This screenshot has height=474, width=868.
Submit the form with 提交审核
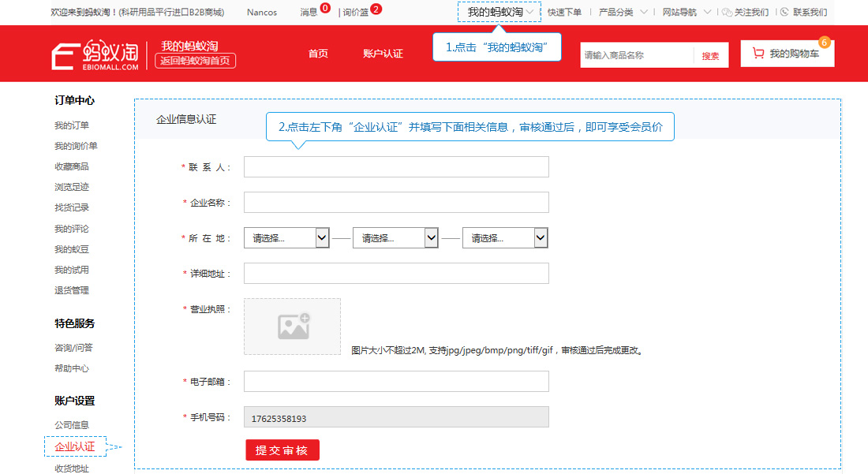(x=282, y=450)
